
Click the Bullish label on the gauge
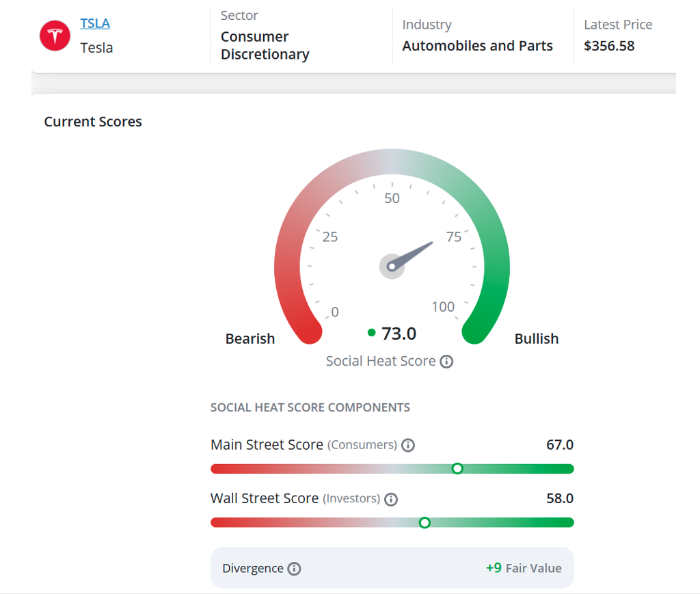(x=536, y=339)
